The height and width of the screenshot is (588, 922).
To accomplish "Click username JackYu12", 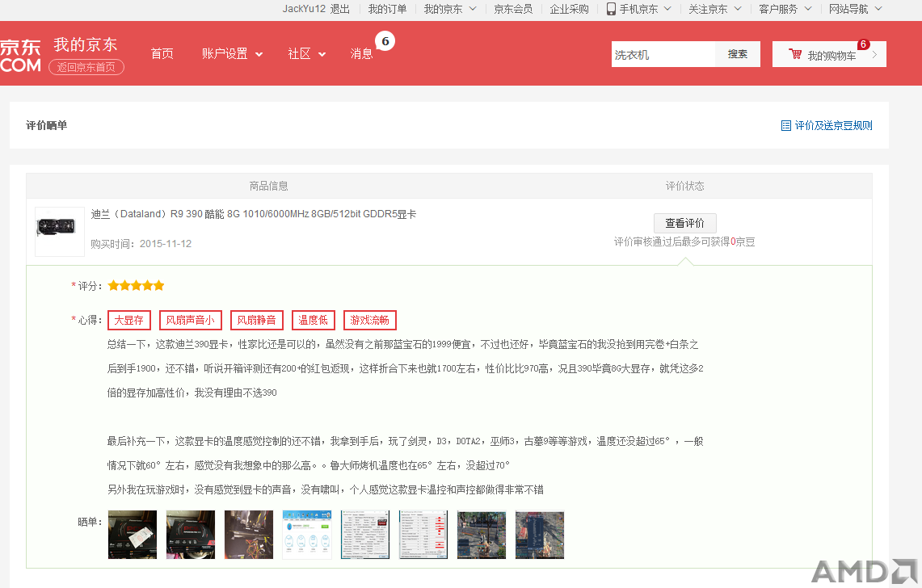I will pos(303,9).
